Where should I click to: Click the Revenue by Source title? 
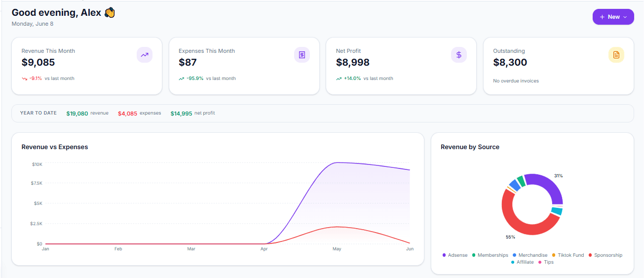point(470,147)
